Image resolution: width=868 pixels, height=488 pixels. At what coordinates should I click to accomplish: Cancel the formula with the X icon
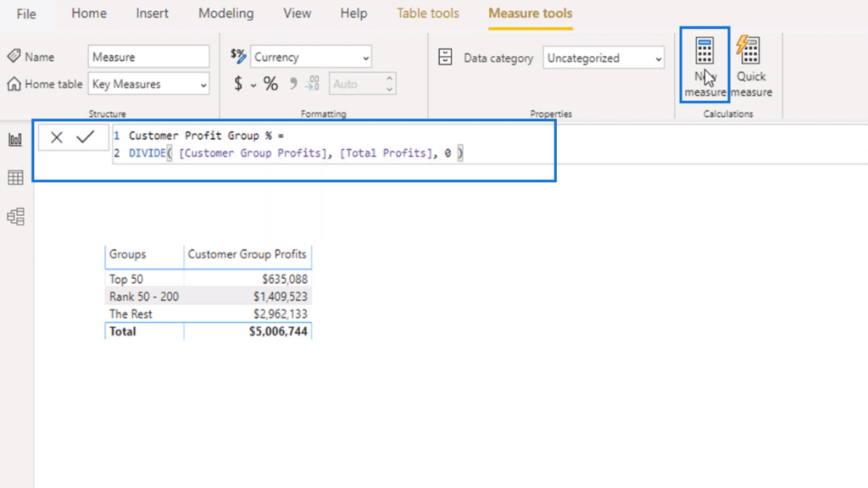[x=57, y=137]
